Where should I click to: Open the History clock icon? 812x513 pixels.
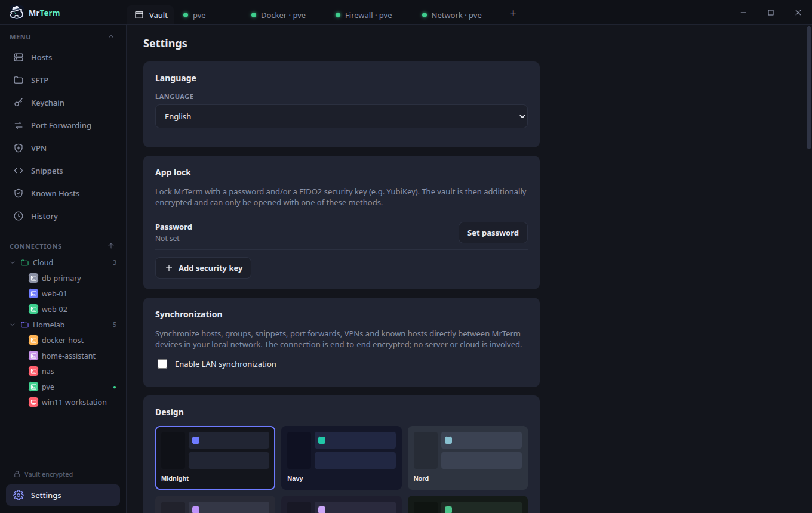[x=19, y=216]
